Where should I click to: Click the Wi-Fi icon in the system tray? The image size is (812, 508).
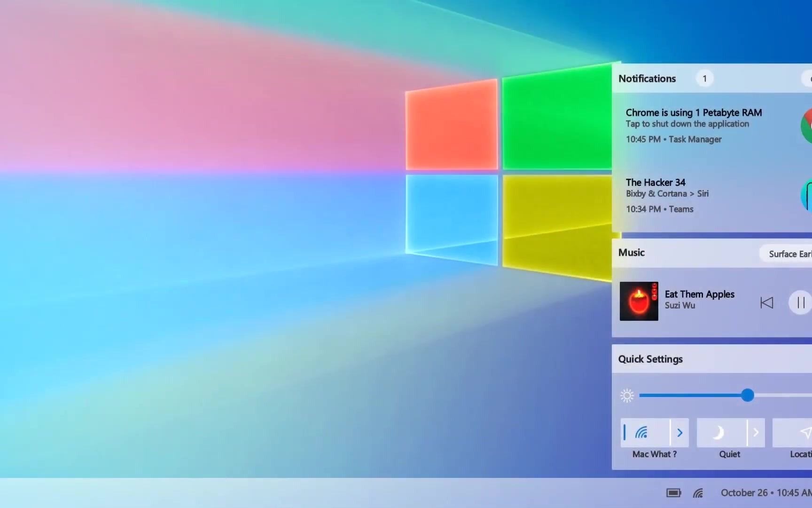(x=697, y=492)
